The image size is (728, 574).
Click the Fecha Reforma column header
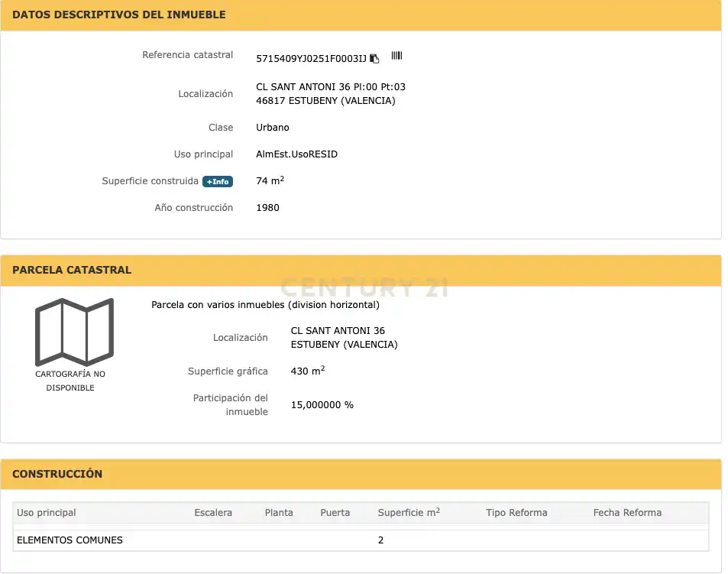(627, 513)
